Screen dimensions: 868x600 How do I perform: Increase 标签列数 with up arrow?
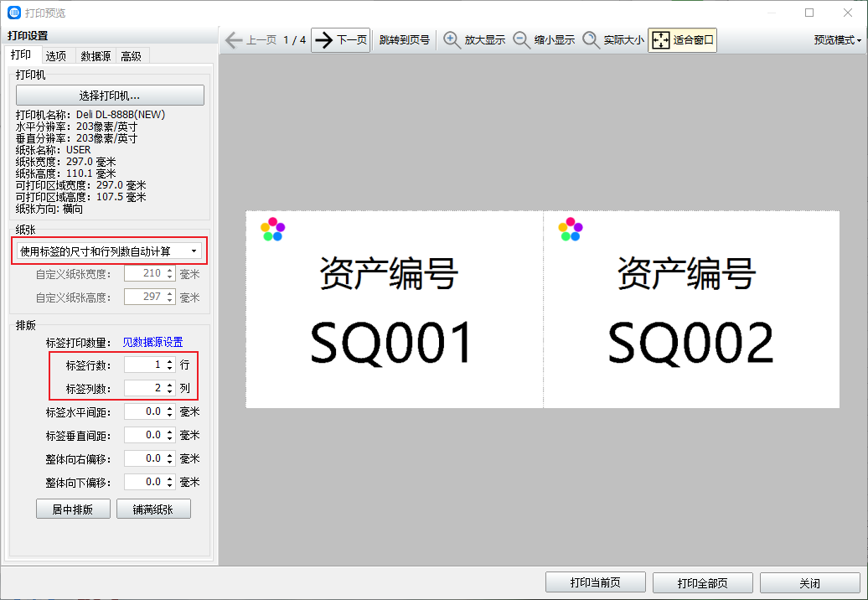point(170,385)
